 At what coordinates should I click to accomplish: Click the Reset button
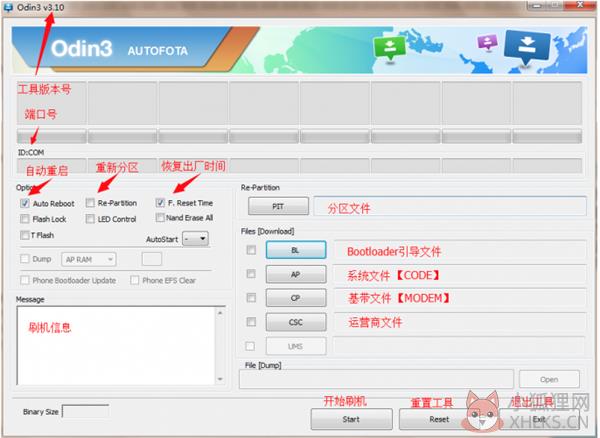coord(439,419)
